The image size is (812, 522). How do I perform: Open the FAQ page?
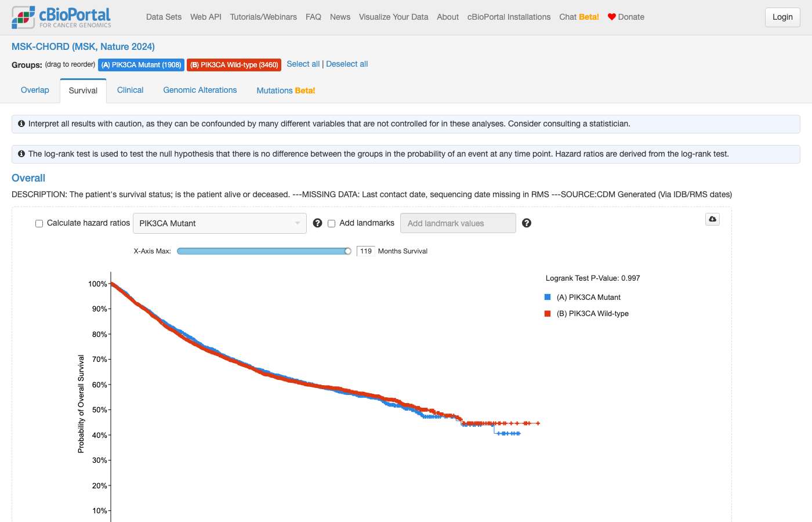pyautogui.click(x=313, y=17)
